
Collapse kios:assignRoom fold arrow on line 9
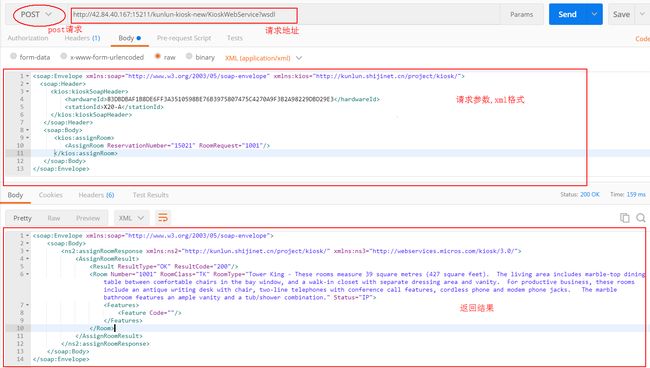(x=28, y=138)
